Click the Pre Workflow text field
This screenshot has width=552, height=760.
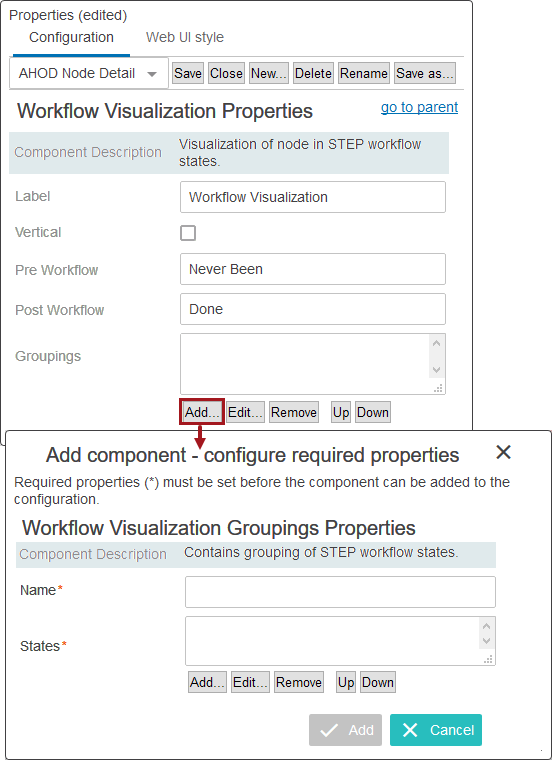click(313, 269)
